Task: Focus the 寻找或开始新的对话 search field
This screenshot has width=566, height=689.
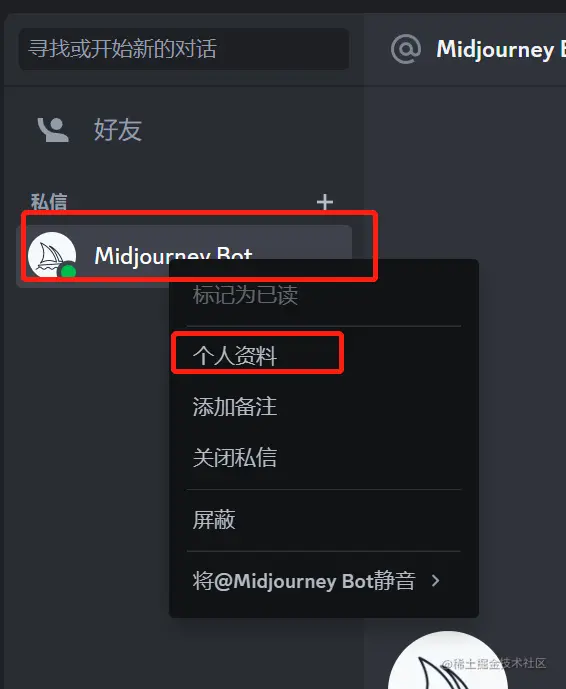Action: pos(184,49)
